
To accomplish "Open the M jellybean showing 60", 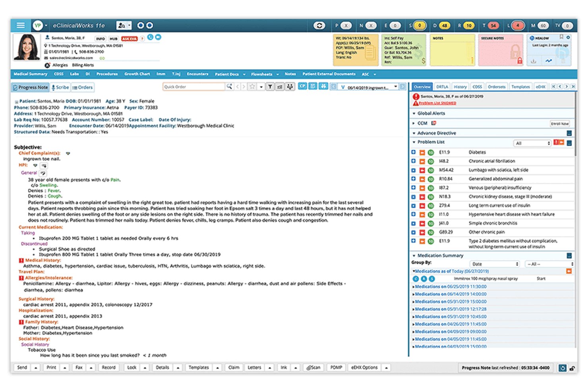I will coord(543,25).
